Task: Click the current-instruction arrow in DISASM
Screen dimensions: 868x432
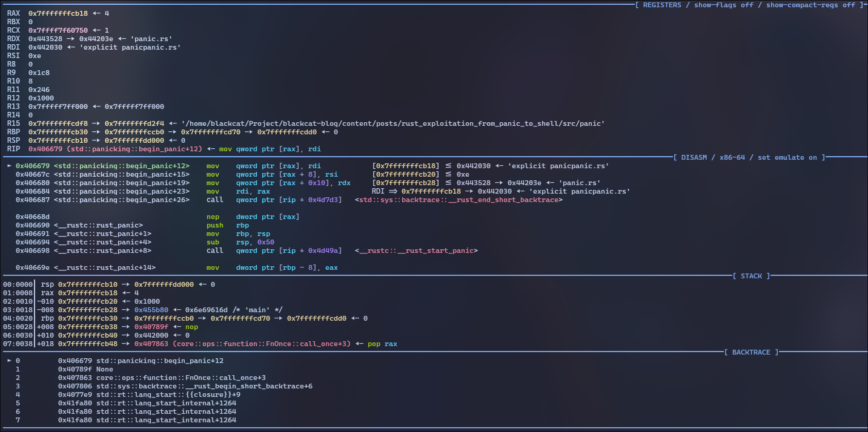Action: point(8,166)
